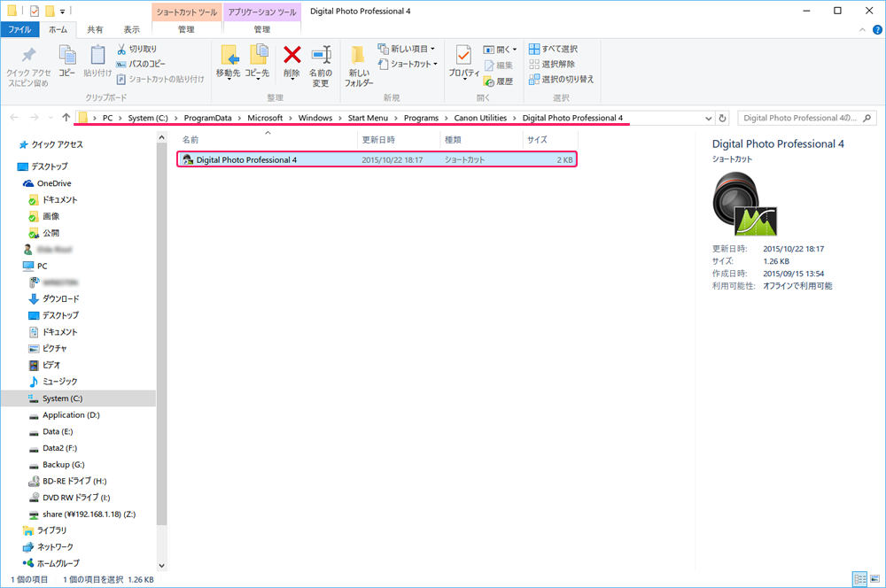The width and height of the screenshot is (886, 588).
Task: Open Shortcut (ショートカット) easy access dropdown
Action: (408, 64)
